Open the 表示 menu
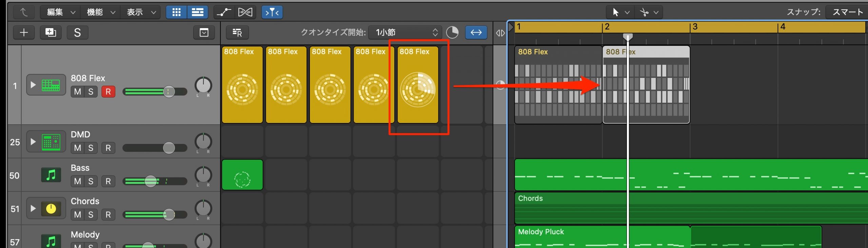The image size is (868, 248). pos(140,12)
